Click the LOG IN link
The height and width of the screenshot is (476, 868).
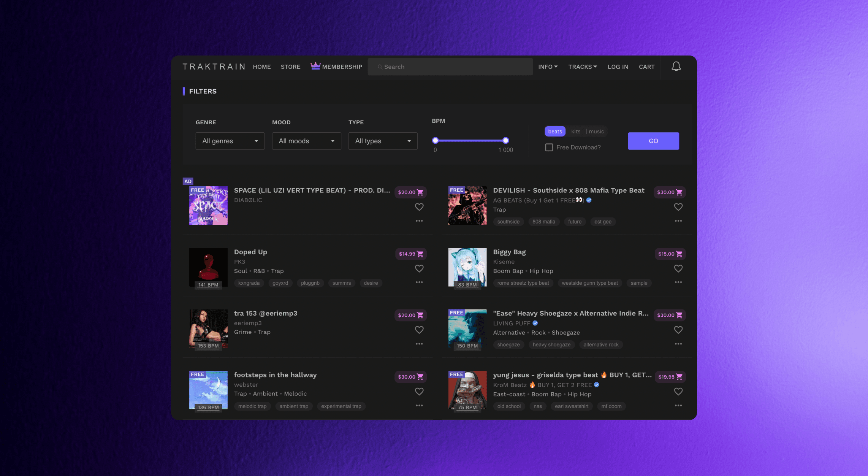pyautogui.click(x=618, y=67)
